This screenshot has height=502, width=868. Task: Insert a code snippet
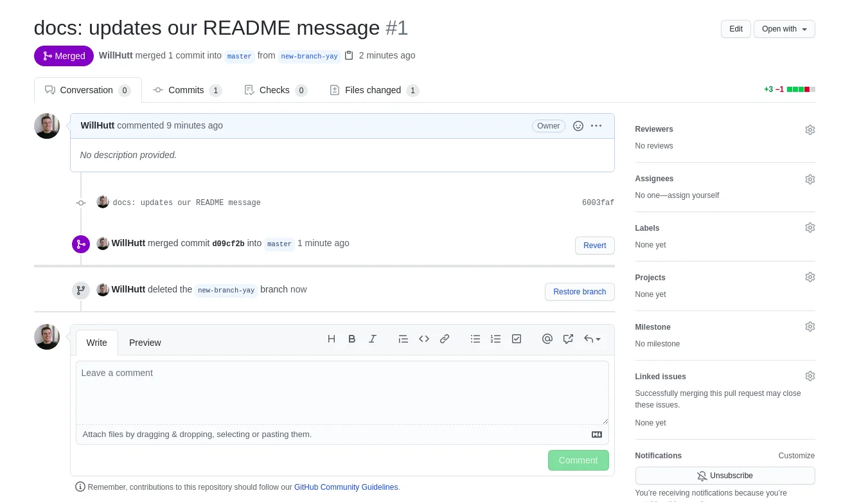tap(424, 339)
